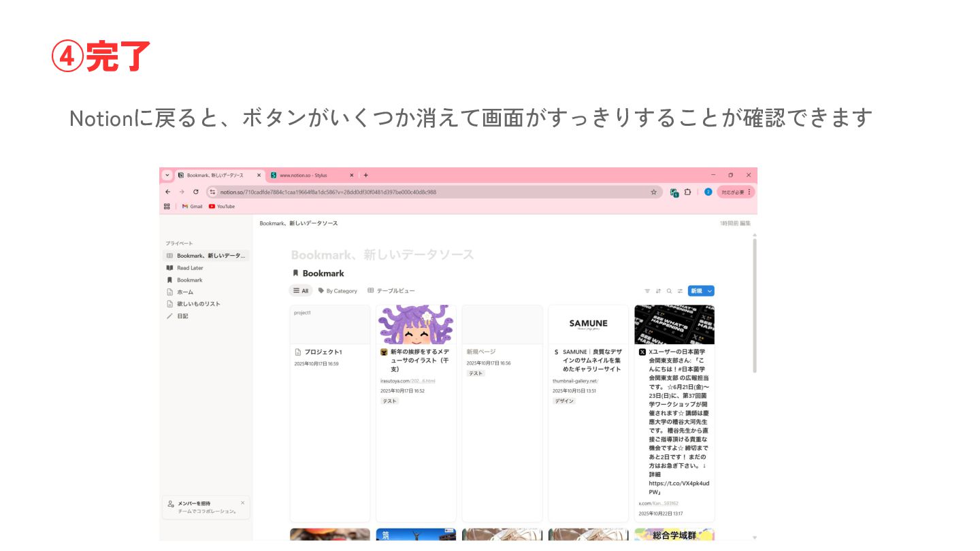The height and width of the screenshot is (551, 980).
Task: Click the 対応が必要 browser menu button
Action: pyautogui.click(x=736, y=192)
